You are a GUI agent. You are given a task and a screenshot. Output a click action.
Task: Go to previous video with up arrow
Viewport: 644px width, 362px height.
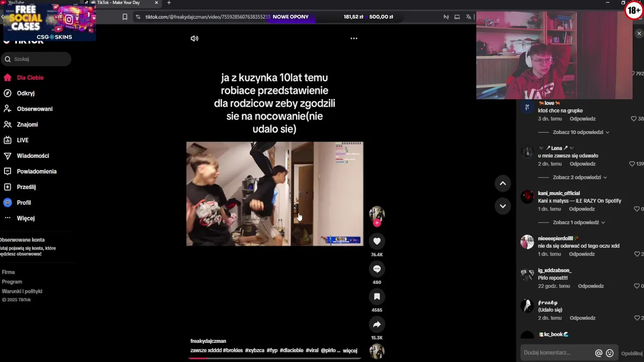(x=503, y=184)
